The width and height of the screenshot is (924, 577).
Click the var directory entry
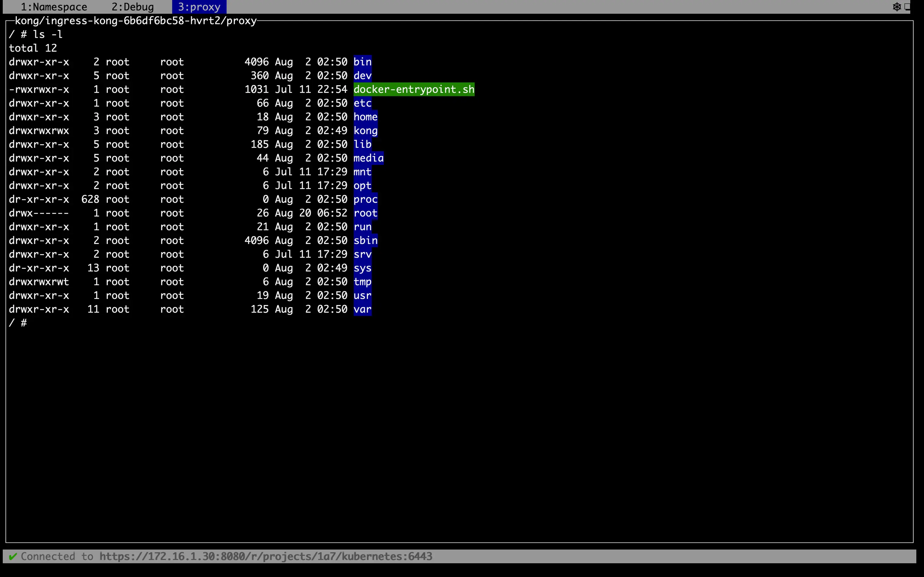[362, 309]
